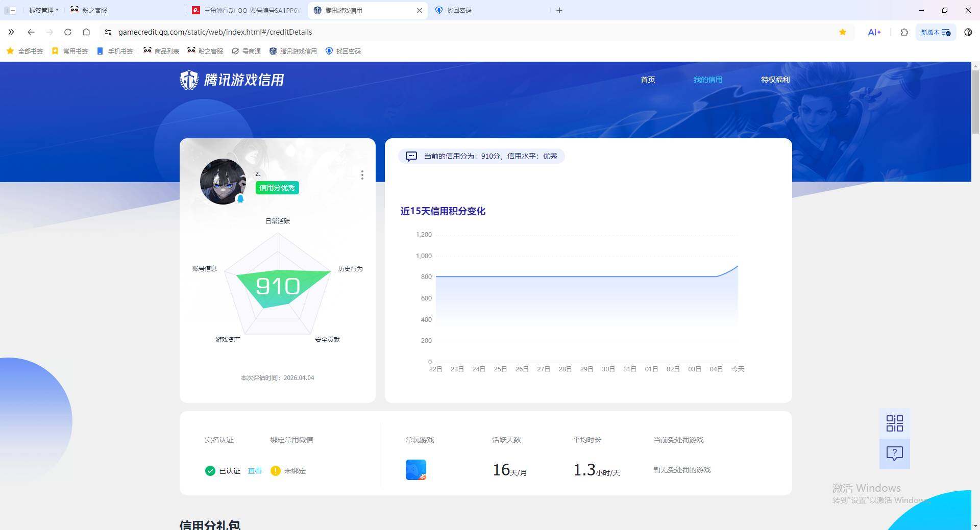Go to 首页 in site navigation

(648, 80)
